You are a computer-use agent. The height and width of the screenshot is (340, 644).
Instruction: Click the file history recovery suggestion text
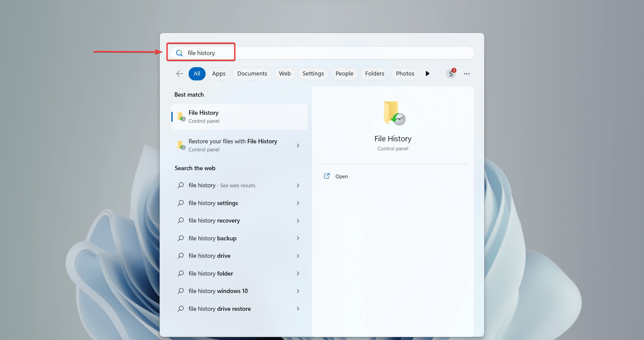214,221
